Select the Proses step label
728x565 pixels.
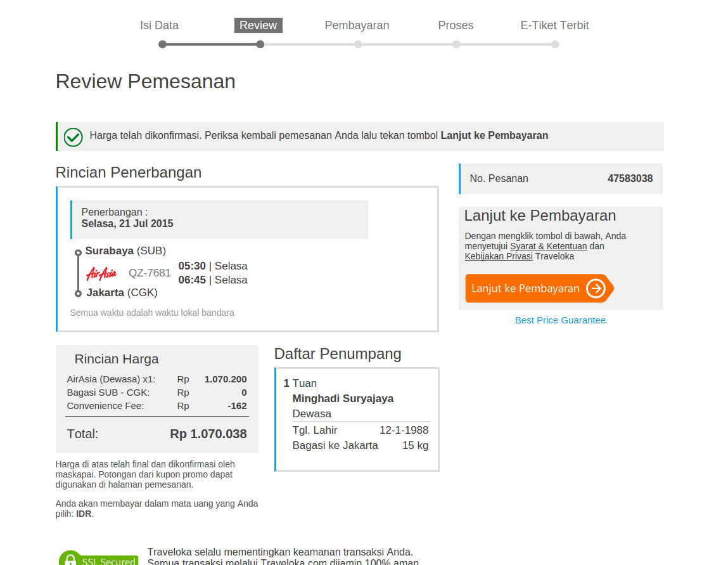pyautogui.click(x=456, y=25)
